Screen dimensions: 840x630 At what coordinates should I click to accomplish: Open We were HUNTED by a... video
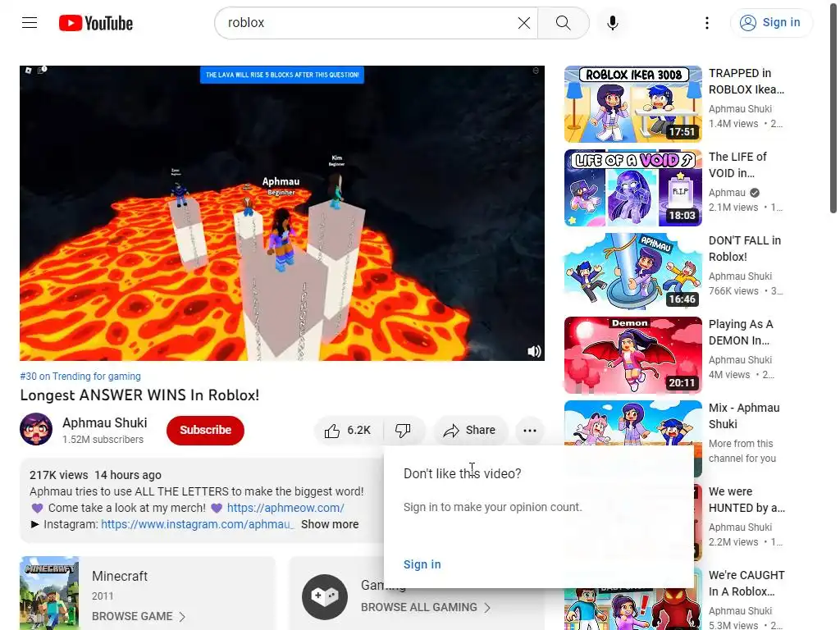(x=746, y=500)
